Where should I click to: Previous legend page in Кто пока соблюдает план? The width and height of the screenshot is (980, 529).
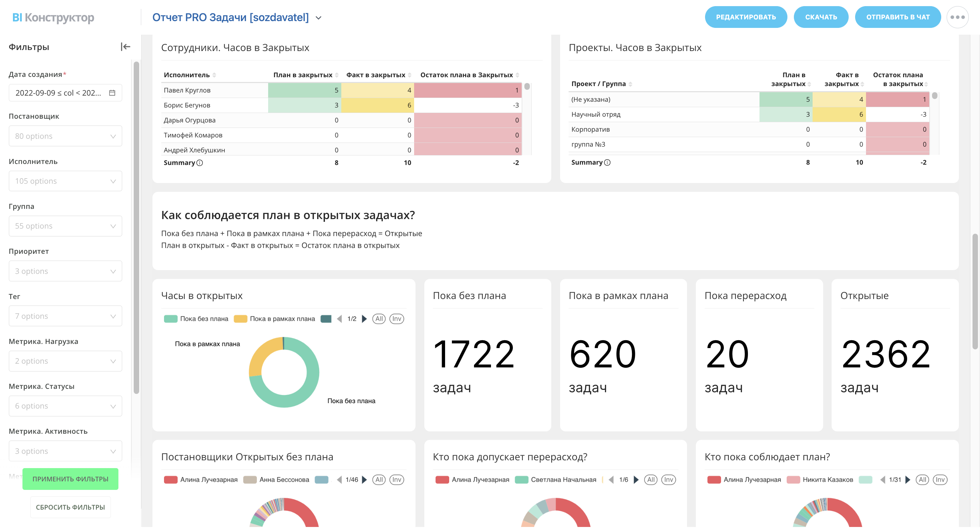point(883,480)
